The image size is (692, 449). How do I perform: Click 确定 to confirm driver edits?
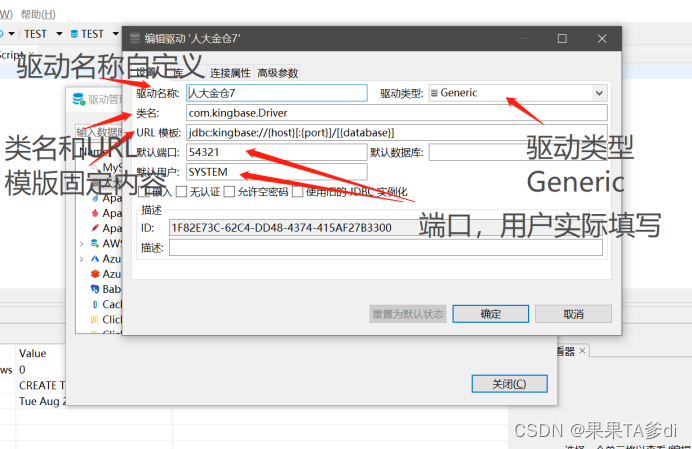point(490,314)
